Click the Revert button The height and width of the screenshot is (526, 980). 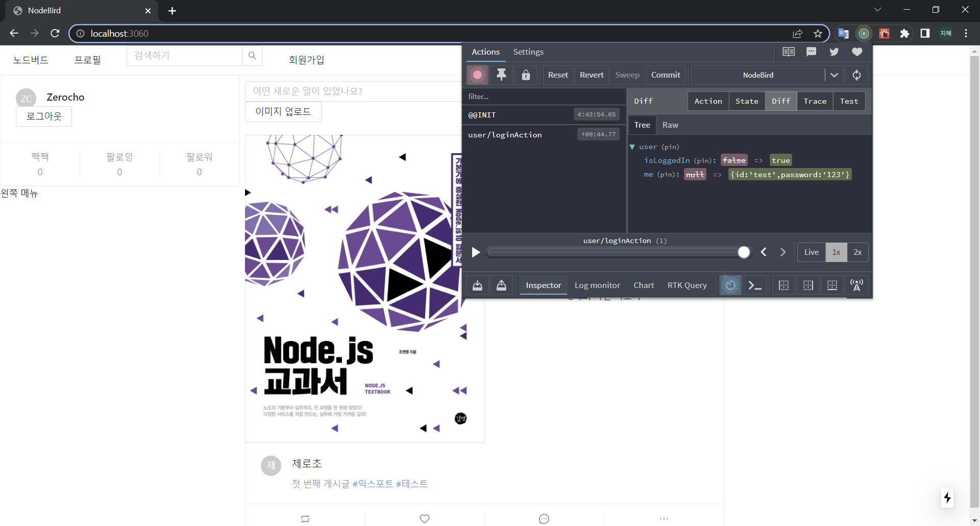592,75
